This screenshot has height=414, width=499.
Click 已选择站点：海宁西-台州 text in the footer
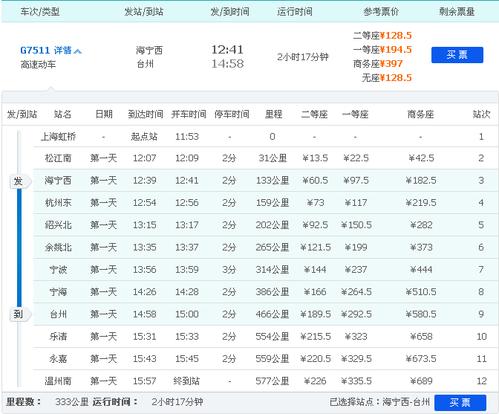(380, 402)
